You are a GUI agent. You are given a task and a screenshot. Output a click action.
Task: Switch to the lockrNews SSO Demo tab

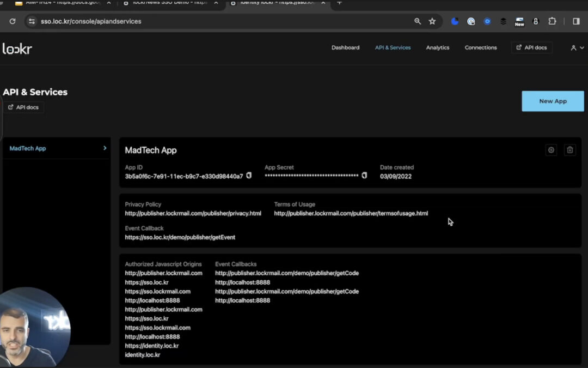[170, 3]
